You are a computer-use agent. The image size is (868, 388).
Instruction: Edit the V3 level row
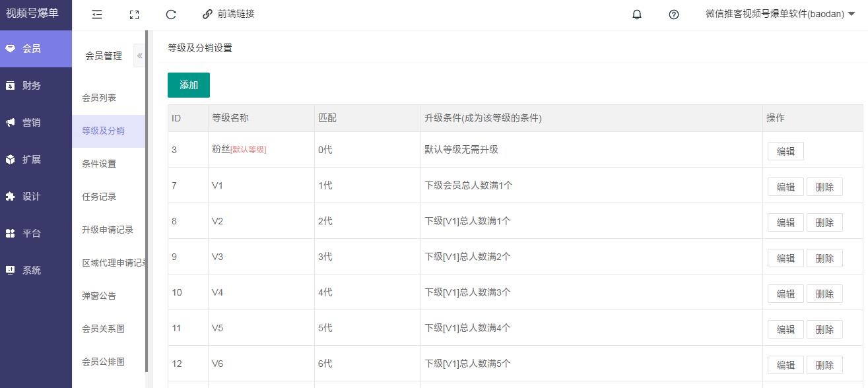[x=785, y=258]
